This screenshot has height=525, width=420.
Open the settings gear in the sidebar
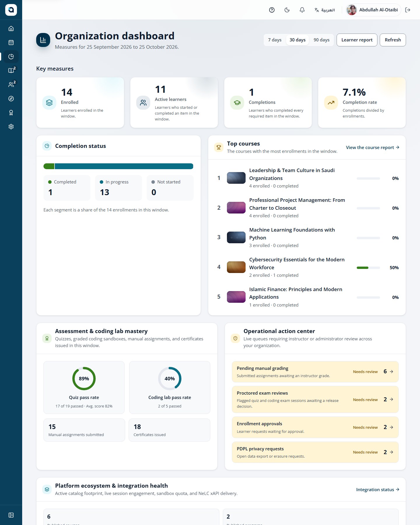pos(11,127)
